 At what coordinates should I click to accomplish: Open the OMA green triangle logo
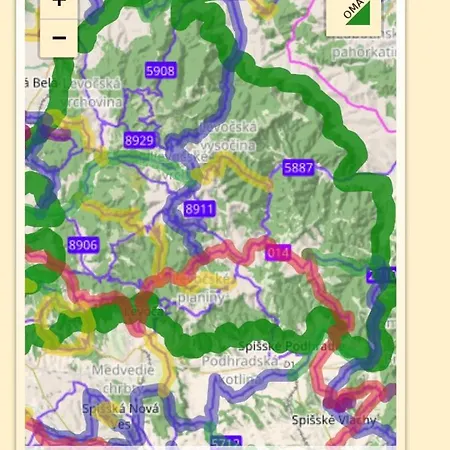tap(354, 15)
